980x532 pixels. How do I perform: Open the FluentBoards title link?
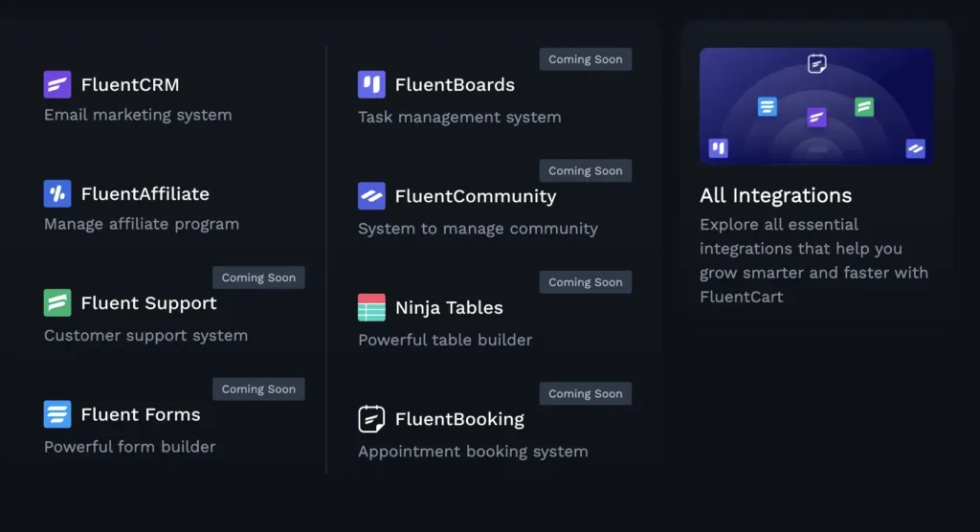(x=455, y=84)
